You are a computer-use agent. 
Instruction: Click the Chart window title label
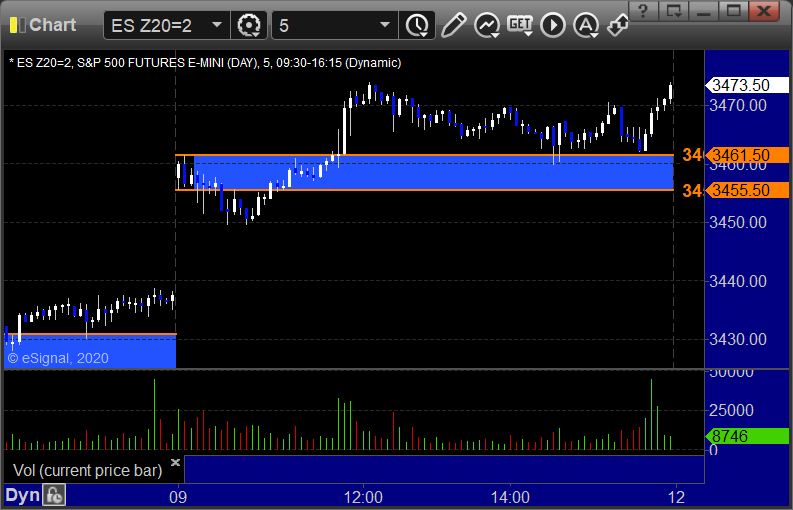[53, 25]
